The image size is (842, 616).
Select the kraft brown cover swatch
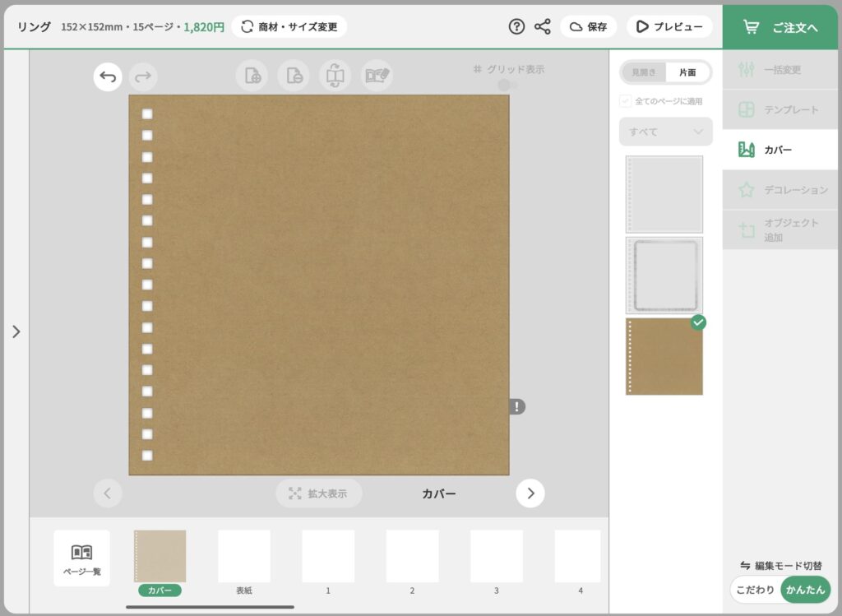click(664, 357)
